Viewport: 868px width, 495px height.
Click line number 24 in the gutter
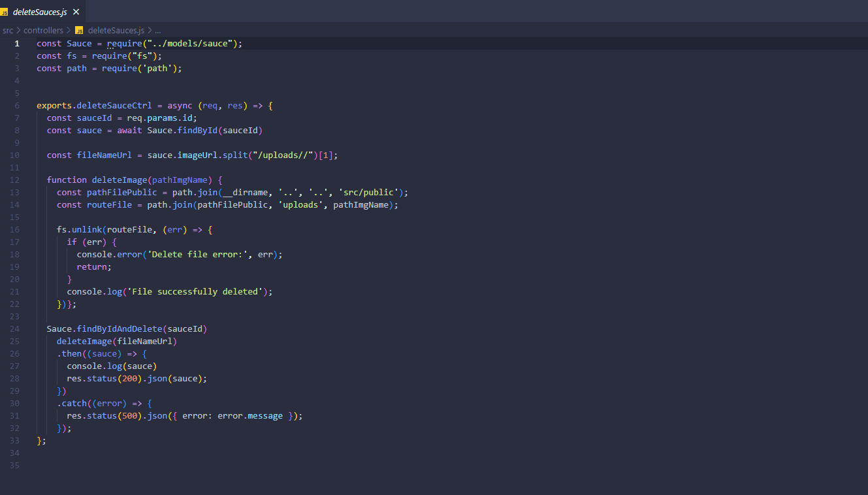14,328
